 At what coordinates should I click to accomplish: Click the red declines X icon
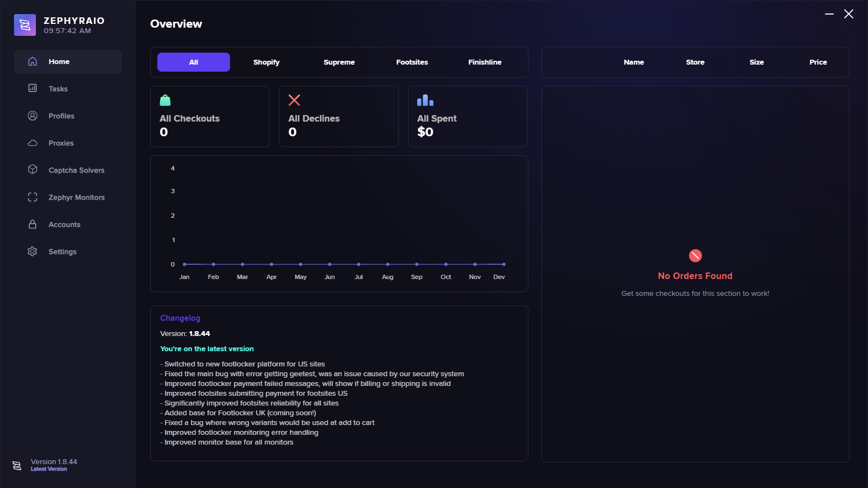tap(294, 100)
